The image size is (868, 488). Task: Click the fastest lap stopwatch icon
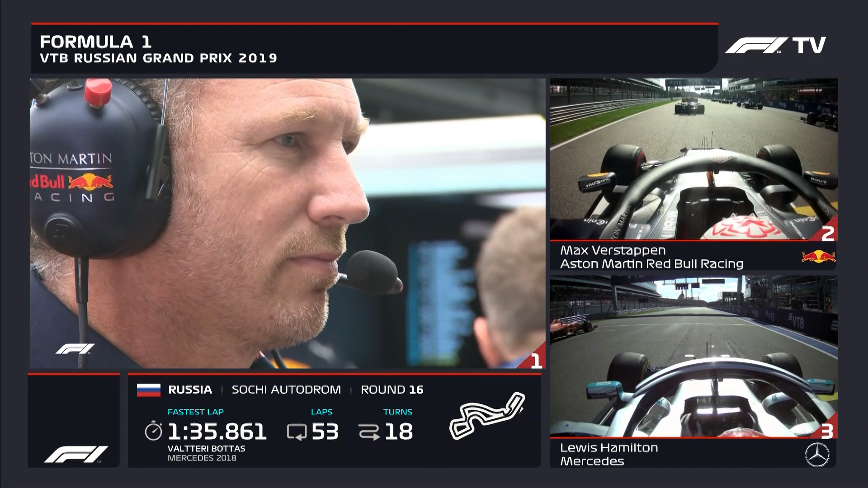(x=153, y=431)
